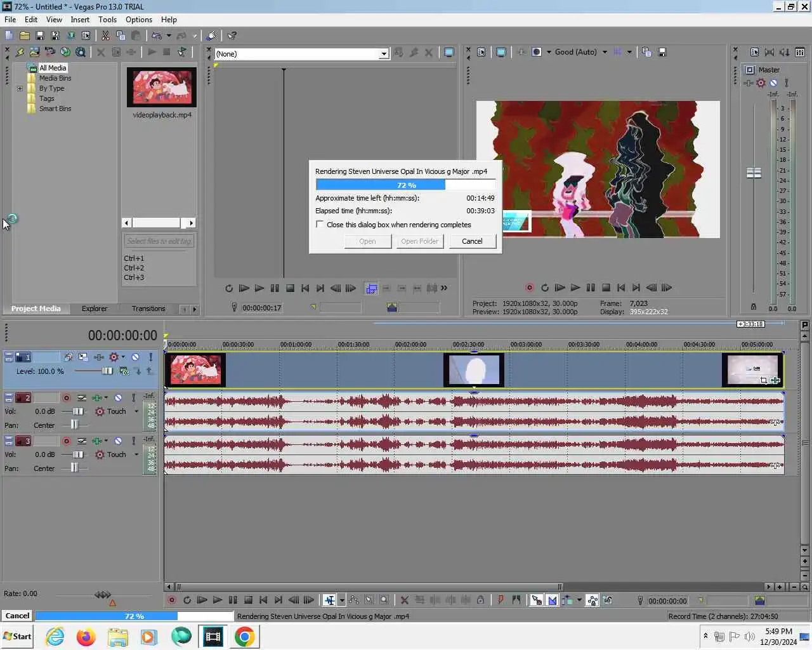This screenshot has height=650, width=812.
Task: Open automation mode dropdown on audio track 2
Action: click(x=136, y=411)
